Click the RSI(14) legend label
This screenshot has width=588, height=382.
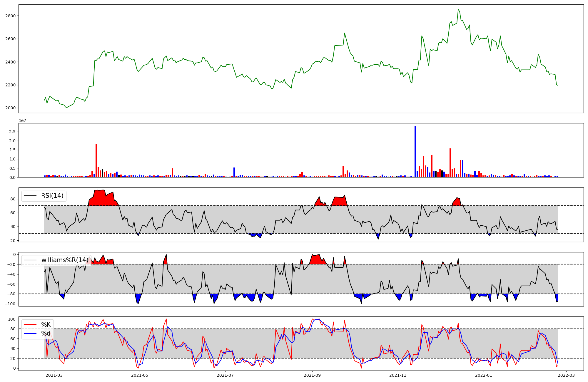coord(52,196)
